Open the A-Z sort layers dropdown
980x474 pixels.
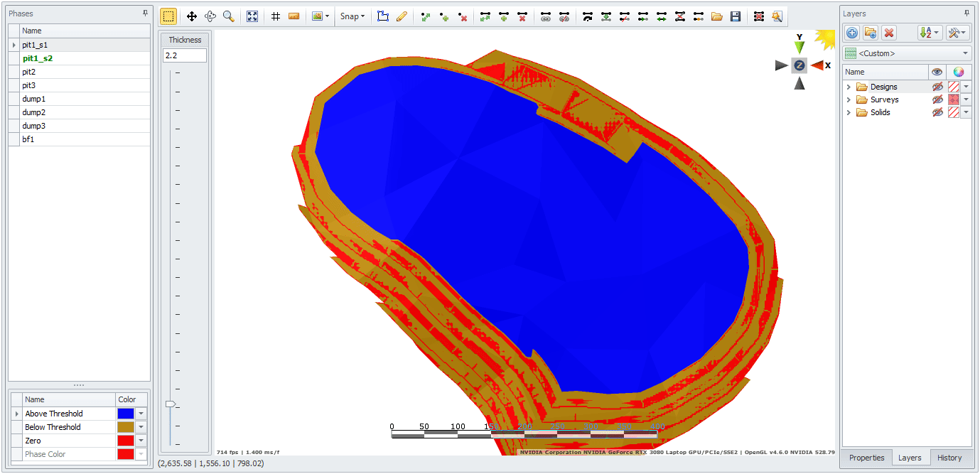(930, 33)
